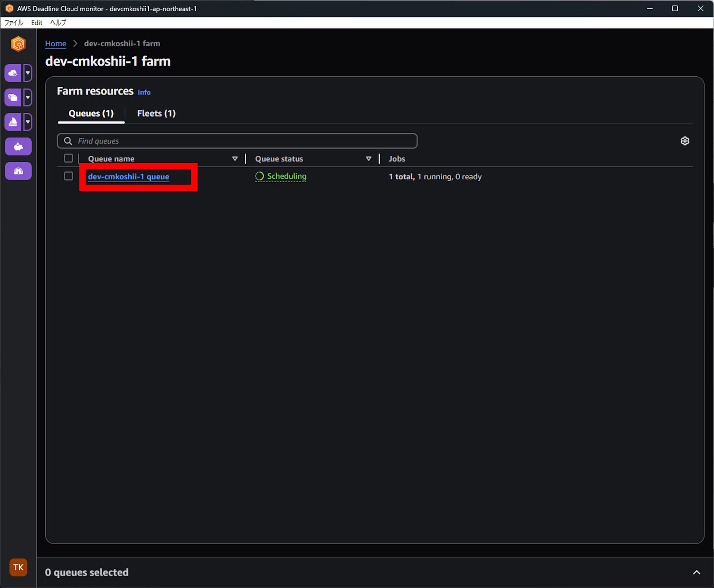Click the dev-cmkoshii-1 farm page heading
The image size is (714, 588).
[x=108, y=61]
